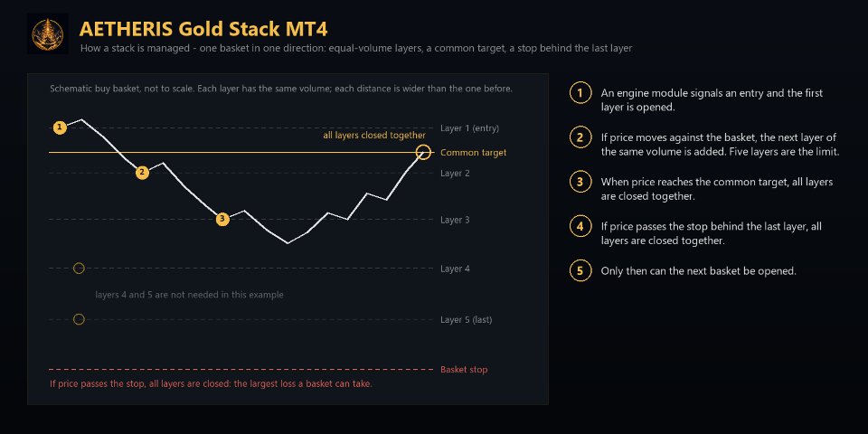Click step 2 numbered circle in legend
Image resolution: width=868 pixels, height=434 pixels.
580,137
